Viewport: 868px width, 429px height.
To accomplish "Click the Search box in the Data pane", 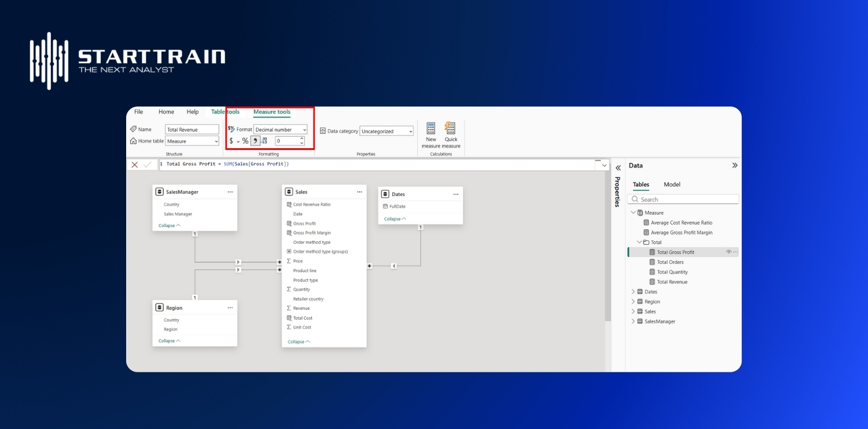I will (683, 199).
